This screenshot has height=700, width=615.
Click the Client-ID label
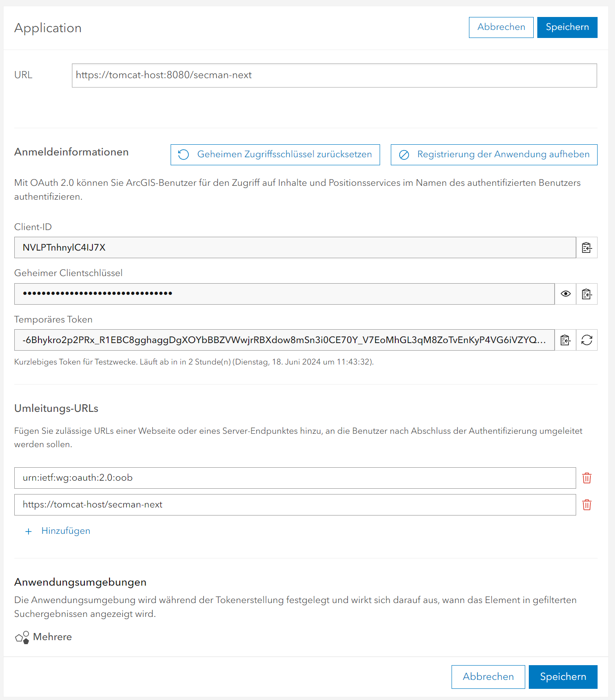pos(33,227)
